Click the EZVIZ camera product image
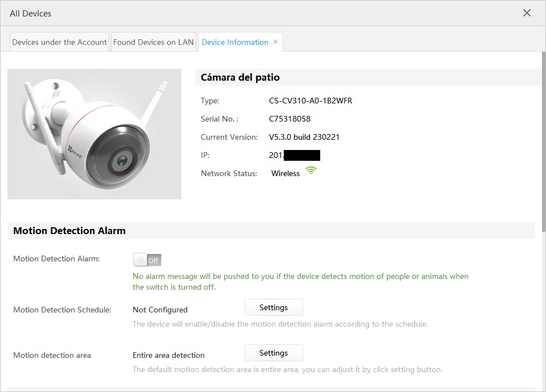The width and height of the screenshot is (546, 392). click(94, 134)
